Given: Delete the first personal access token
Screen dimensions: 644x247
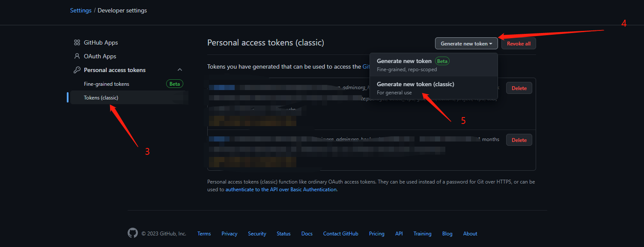Looking at the screenshot, I should (x=519, y=88).
